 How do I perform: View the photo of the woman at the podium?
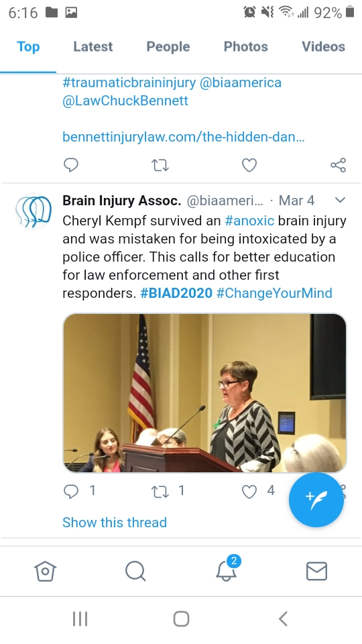205,393
